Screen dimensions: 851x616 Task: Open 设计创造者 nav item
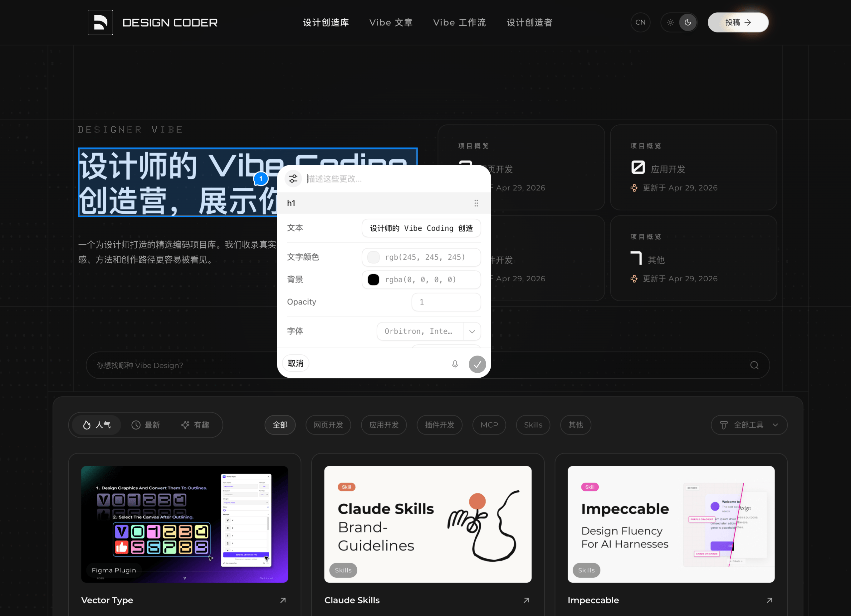(530, 23)
